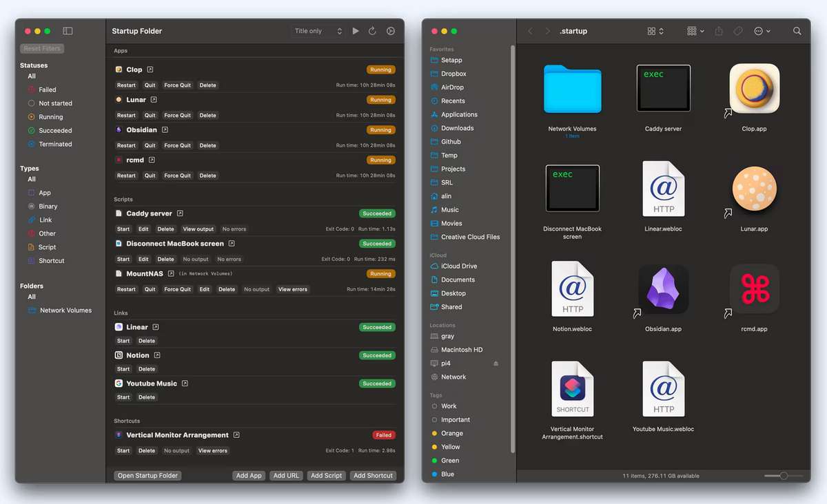The image size is (827, 504).
Task: Click the refresh icon in Startup Folder toolbar
Action: (372, 31)
